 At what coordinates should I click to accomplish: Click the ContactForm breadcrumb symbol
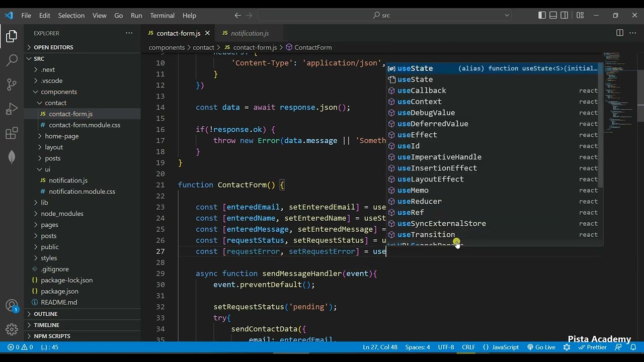(308, 47)
